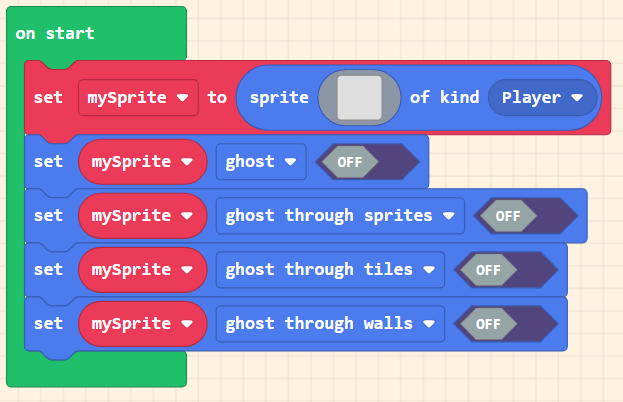Open the sprite image editor thumbnail
623x402 pixels.
[359, 98]
